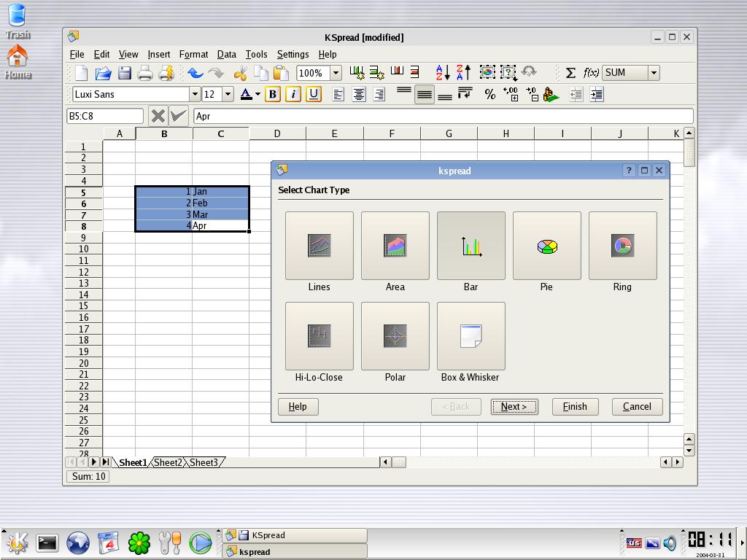Toggle vertical align bottom
Image resolution: width=747 pixels, height=560 pixels.
tap(444, 97)
